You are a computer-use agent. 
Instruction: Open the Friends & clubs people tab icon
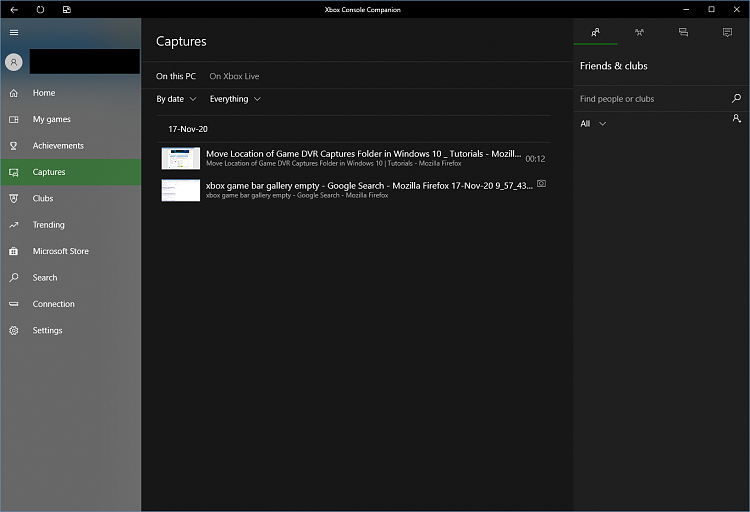[x=596, y=33]
